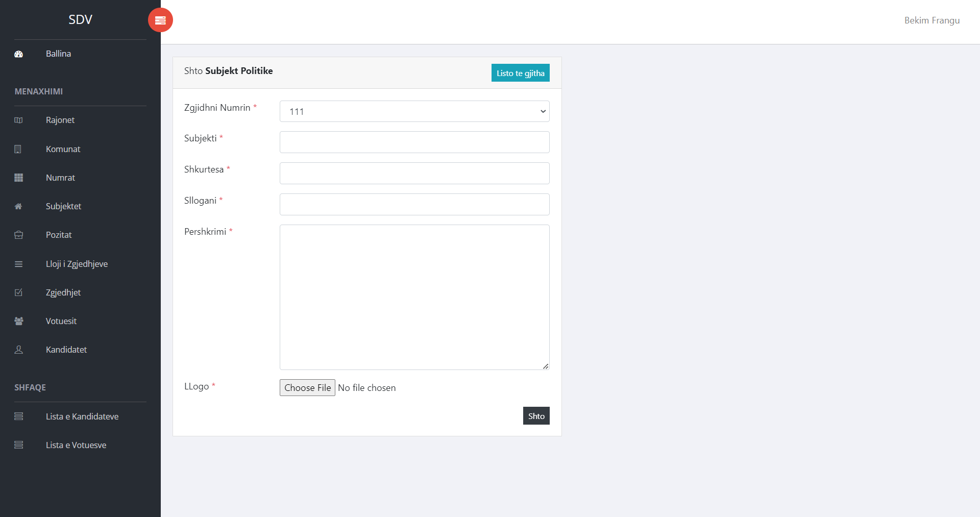Navigate to Lista e Kandidateve

click(x=82, y=416)
